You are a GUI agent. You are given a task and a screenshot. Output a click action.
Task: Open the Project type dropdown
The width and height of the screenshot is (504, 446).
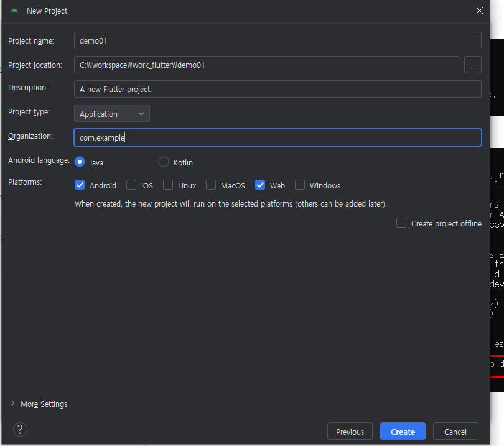click(x=112, y=113)
